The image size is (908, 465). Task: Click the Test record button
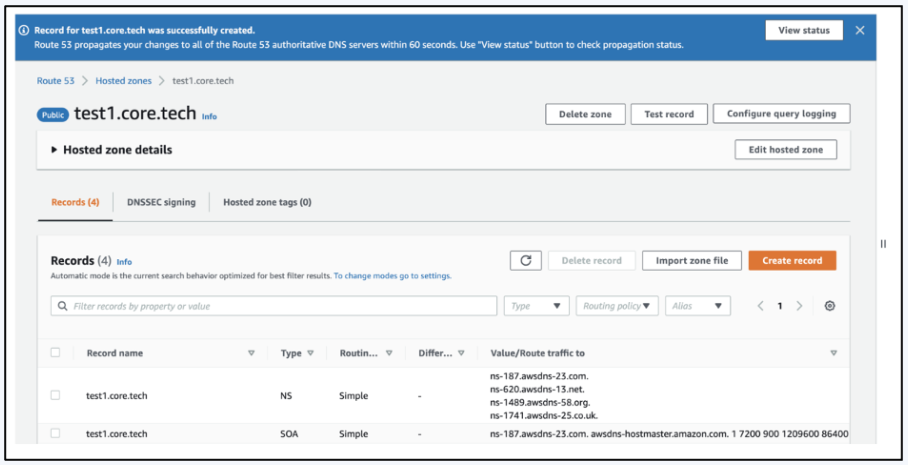[x=669, y=114]
